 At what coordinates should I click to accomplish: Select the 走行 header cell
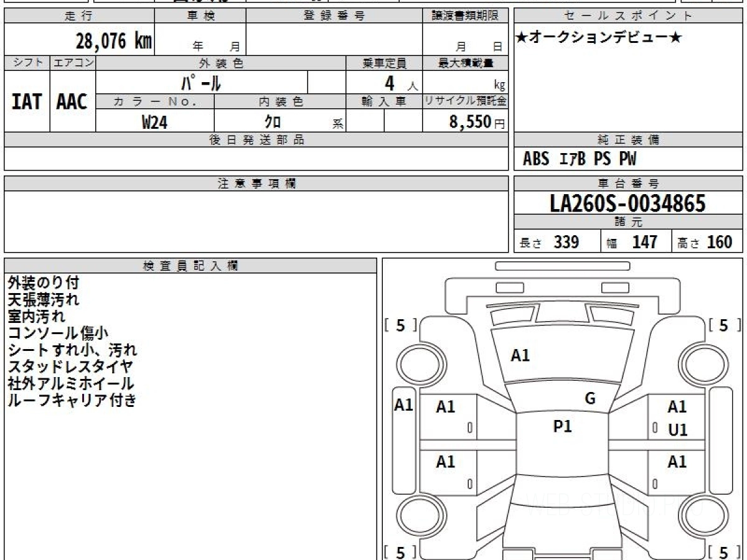(79, 16)
